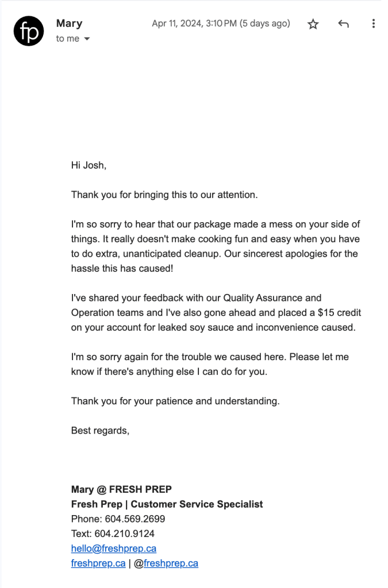
Task: Click the Fresh Prep sender avatar
Action: pyautogui.click(x=29, y=31)
